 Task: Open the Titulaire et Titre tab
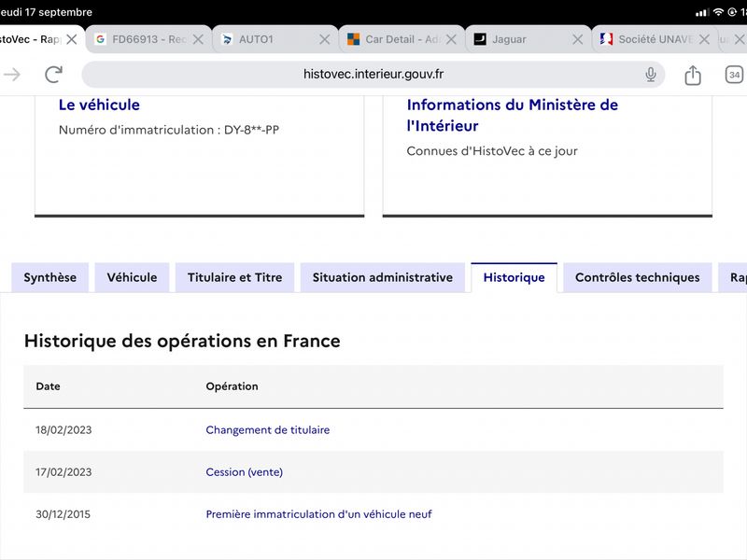(x=235, y=277)
